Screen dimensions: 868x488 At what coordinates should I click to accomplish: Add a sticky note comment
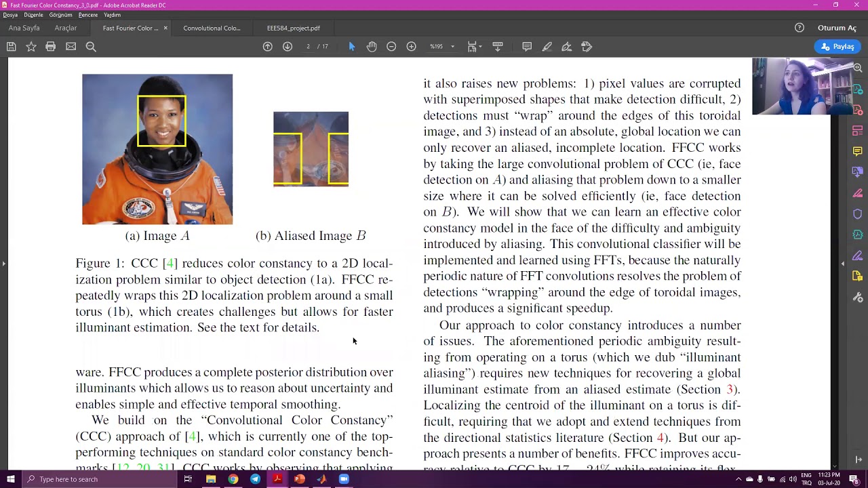coord(527,47)
